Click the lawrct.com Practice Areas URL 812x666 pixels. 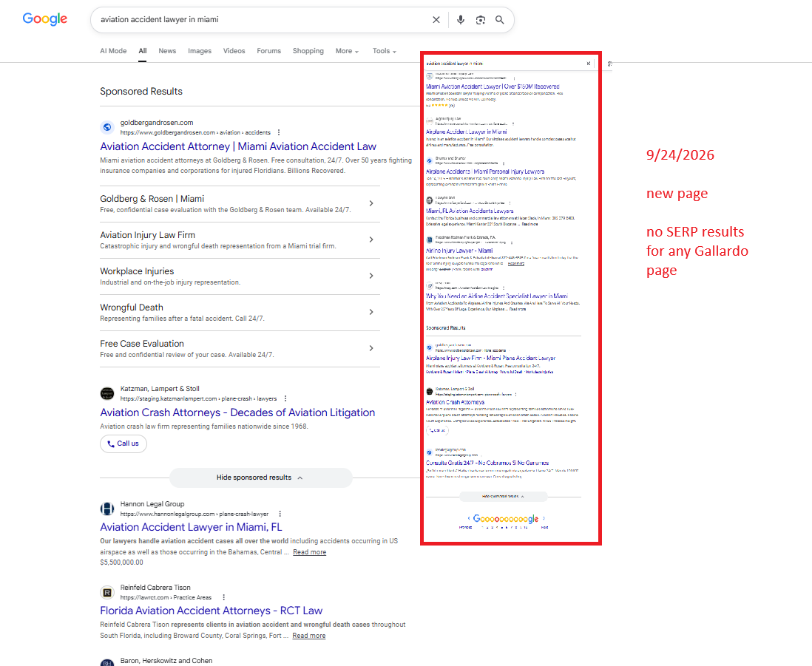coord(166,597)
